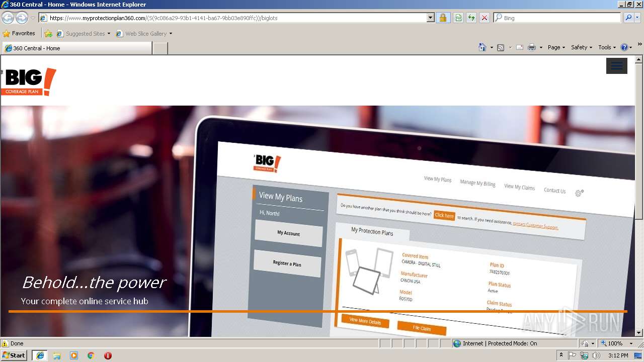Click the Print toolbar icon
Image resolution: width=644 pixels, height=362 pixels.
click(x=532, y=47)
